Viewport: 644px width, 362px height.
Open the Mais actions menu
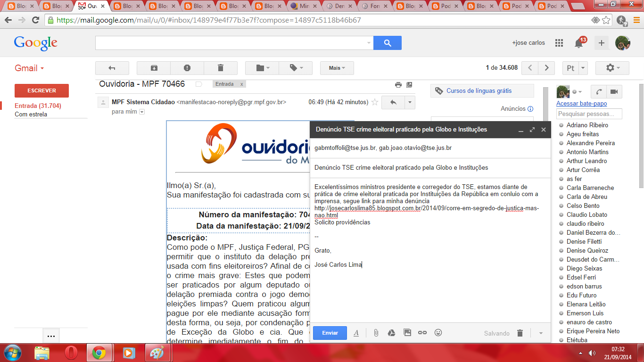337,68
